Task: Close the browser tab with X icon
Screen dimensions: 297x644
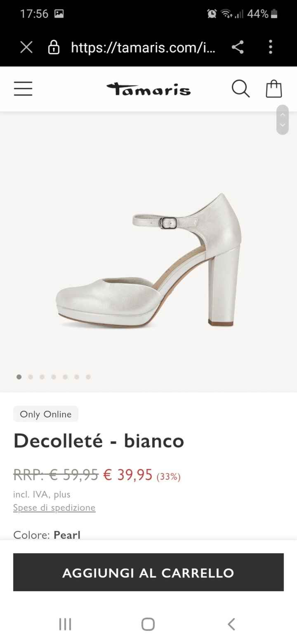Action: coord(26,47)
